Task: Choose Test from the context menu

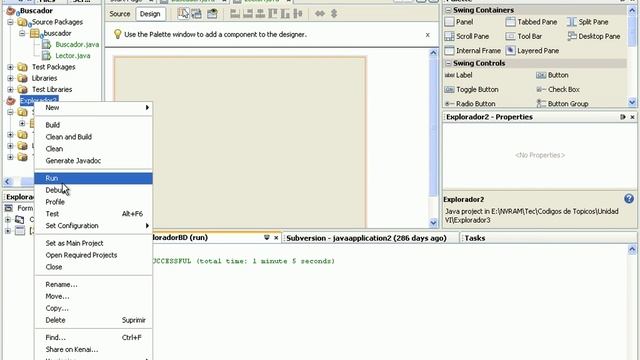Action: click(x=93, y=214)
